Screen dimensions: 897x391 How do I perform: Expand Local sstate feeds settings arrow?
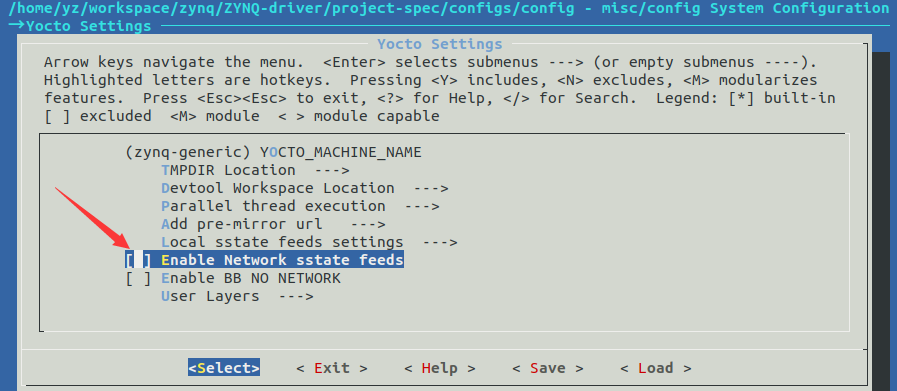(x=439, y=242)
